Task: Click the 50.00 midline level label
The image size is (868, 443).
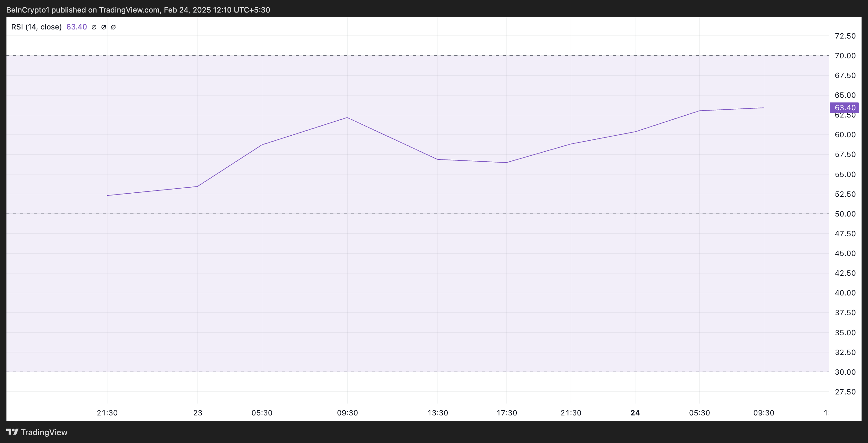Action: pos(845,214)
